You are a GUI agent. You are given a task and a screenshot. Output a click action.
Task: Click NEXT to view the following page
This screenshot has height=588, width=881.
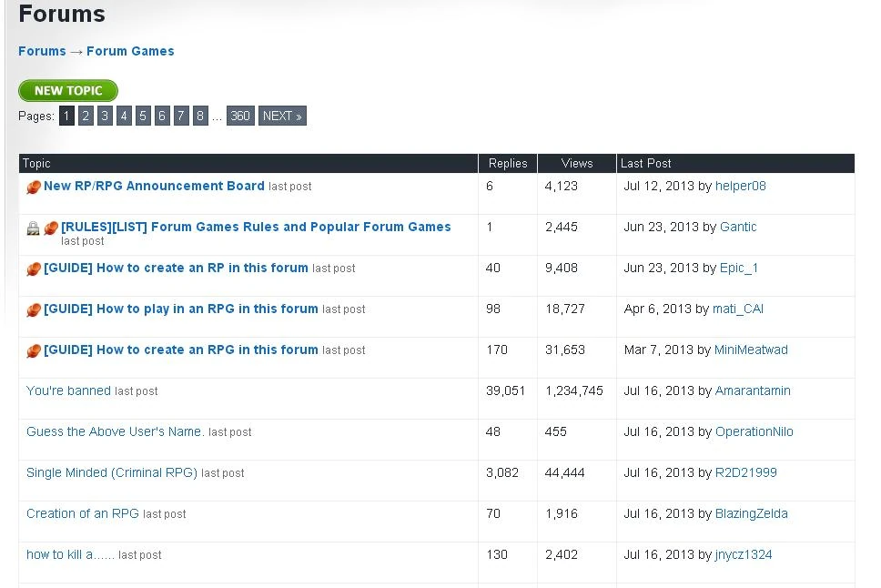pyautogui.click(x=281, y=116)
